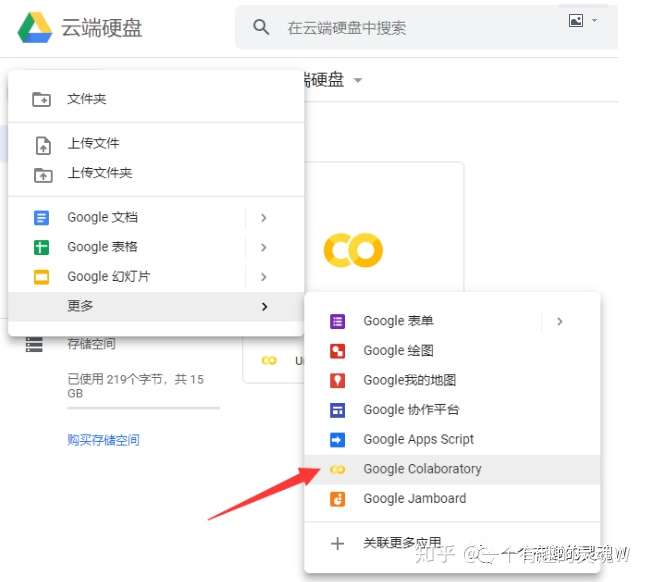This screenshot has width=647, height=582.
Task: Open the search options dropdown arrow
Action: pyautogui.click(x=595, y=20)
